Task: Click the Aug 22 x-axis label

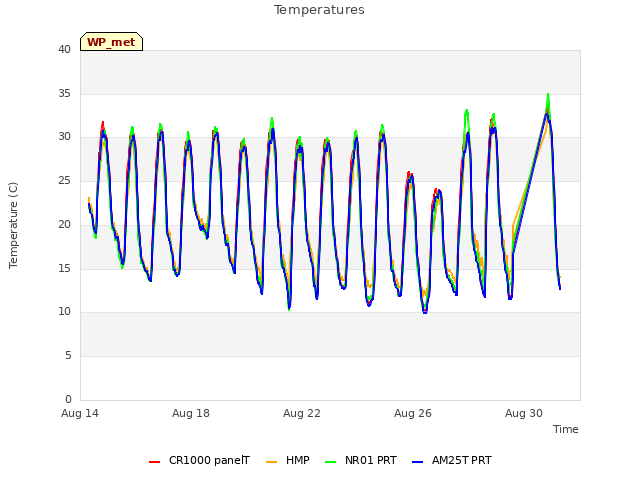Action: pos(302,413)
